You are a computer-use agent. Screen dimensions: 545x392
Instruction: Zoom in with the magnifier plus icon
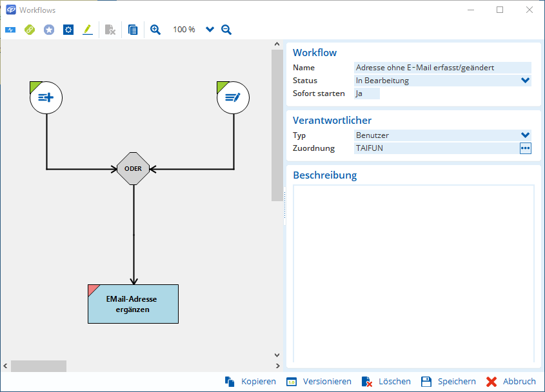155,30
